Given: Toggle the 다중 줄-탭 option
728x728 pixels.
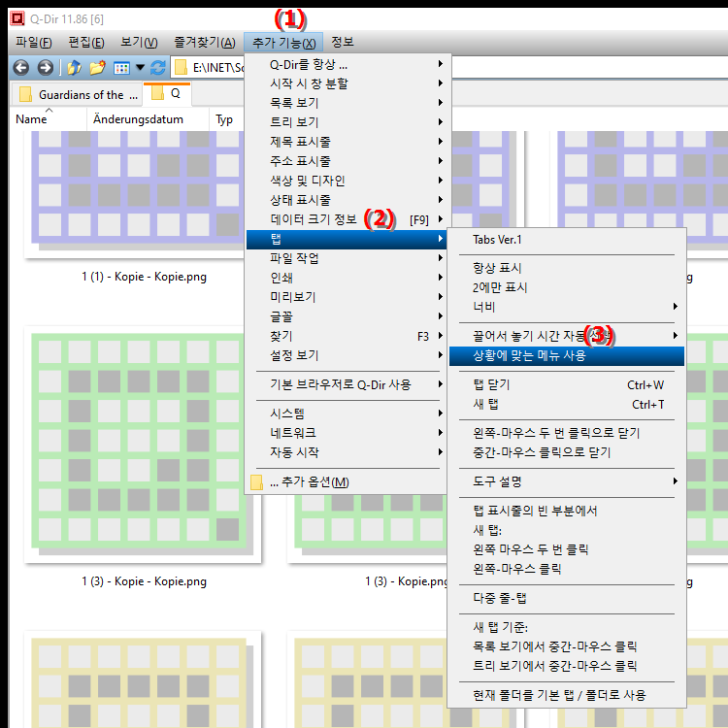Looking at the screenshot, I should click(567, 599).
